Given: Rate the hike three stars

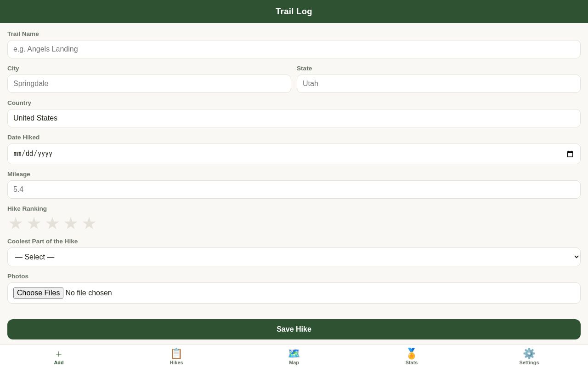Looking at the screenshot, I should pos(52,224).
